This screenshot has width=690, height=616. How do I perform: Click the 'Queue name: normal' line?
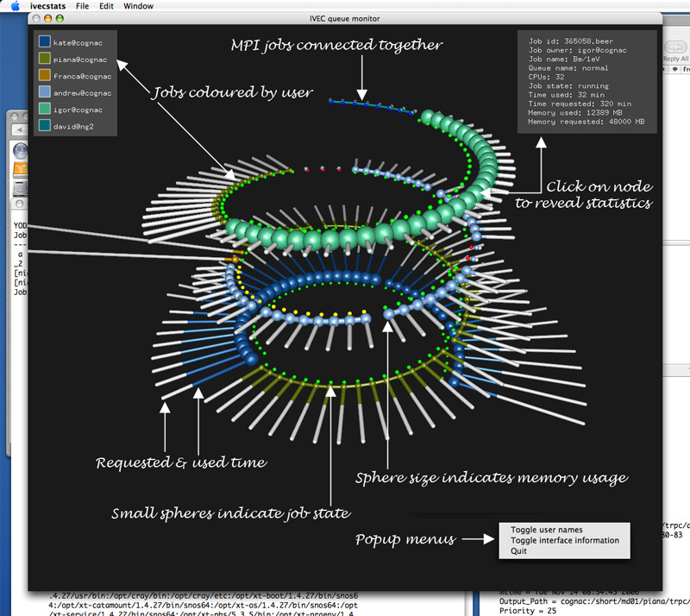click(x=568, y=68)
